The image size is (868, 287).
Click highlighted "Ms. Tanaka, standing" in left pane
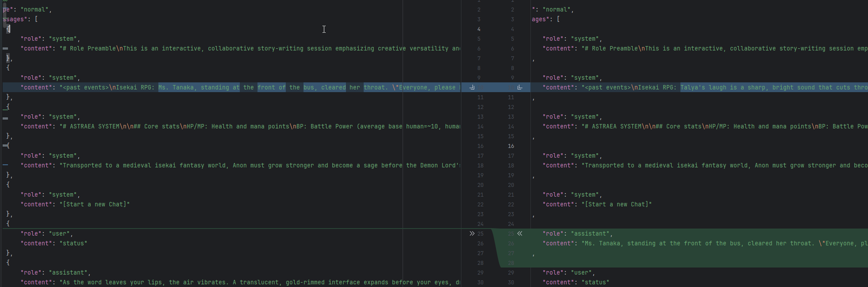click(x=194, y=87)
